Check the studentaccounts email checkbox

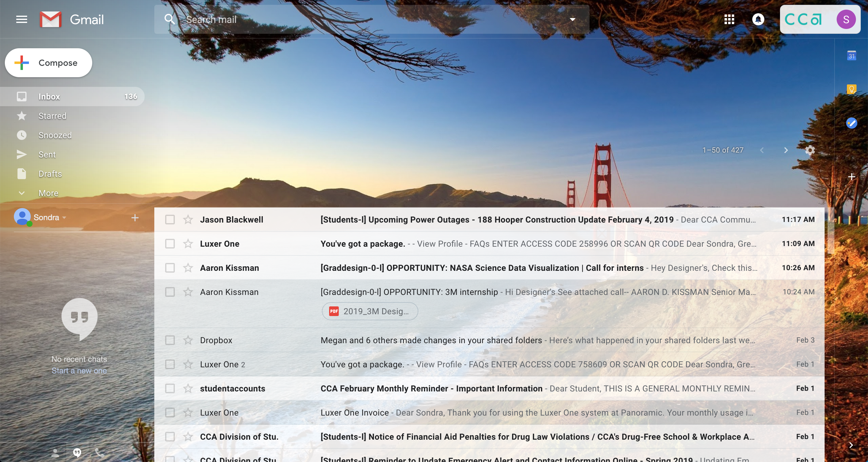(170, 388)
